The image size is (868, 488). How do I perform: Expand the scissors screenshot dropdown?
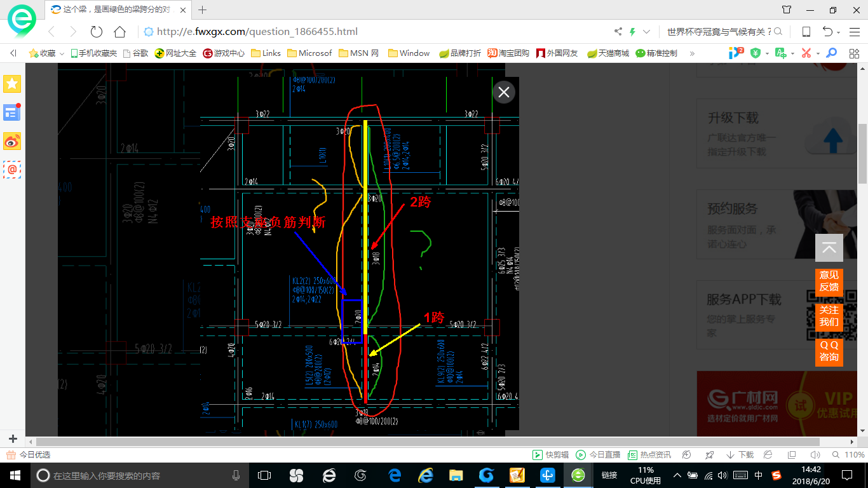point(818,54)
